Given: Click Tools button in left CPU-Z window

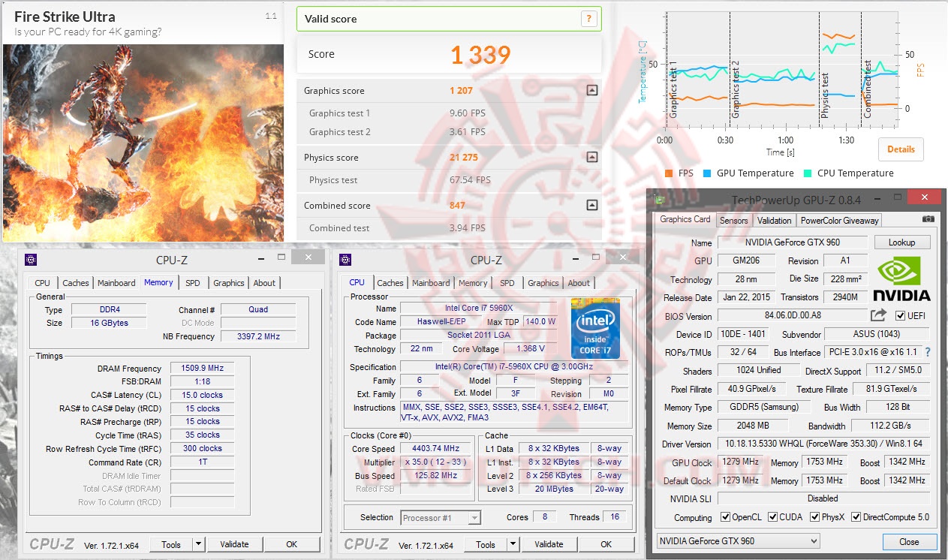Looking at the screenshot, I should click(171, 544).
